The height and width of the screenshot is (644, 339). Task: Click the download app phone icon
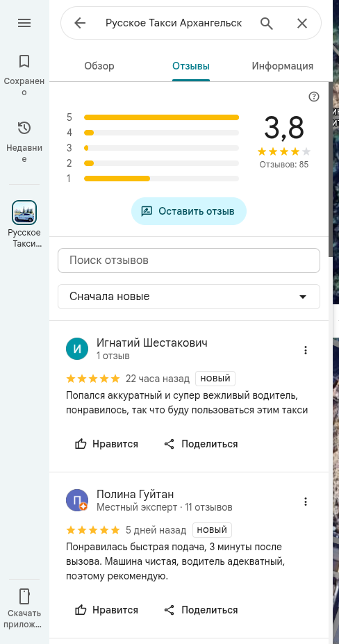tap(24, 595)
